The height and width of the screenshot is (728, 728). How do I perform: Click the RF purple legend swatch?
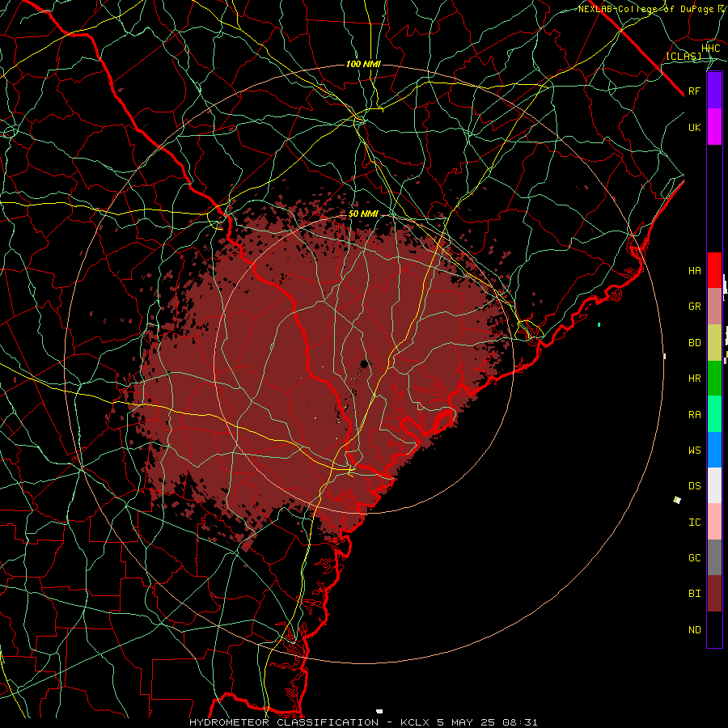714,91
